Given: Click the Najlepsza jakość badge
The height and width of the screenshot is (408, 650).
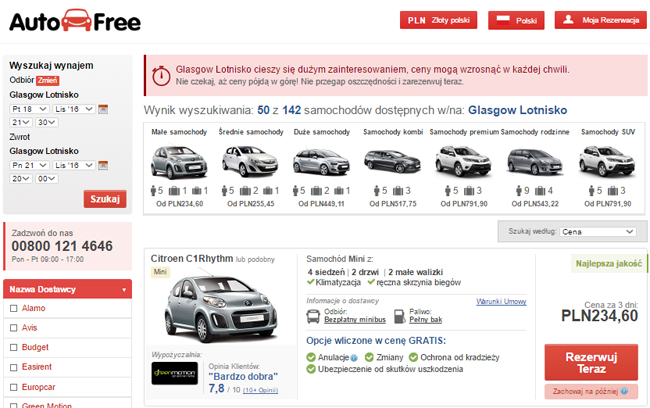Looking at the screenshot, I should point(609,263).
